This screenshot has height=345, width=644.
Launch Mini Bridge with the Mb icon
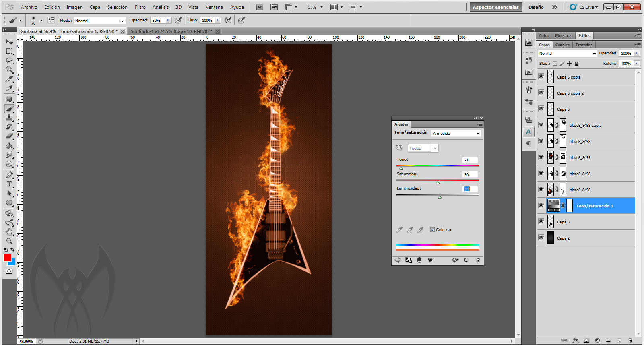274,7
